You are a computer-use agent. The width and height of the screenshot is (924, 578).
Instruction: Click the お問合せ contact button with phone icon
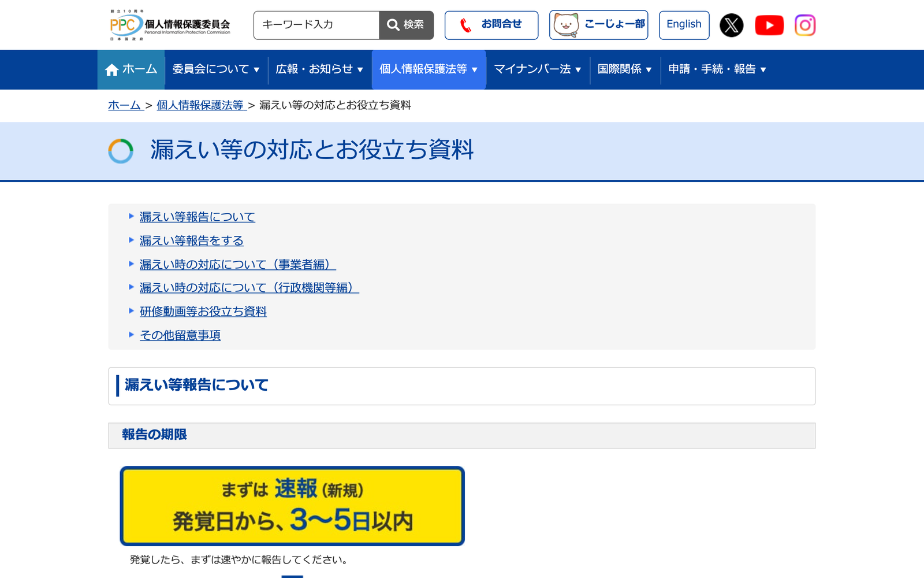[491, 25]
